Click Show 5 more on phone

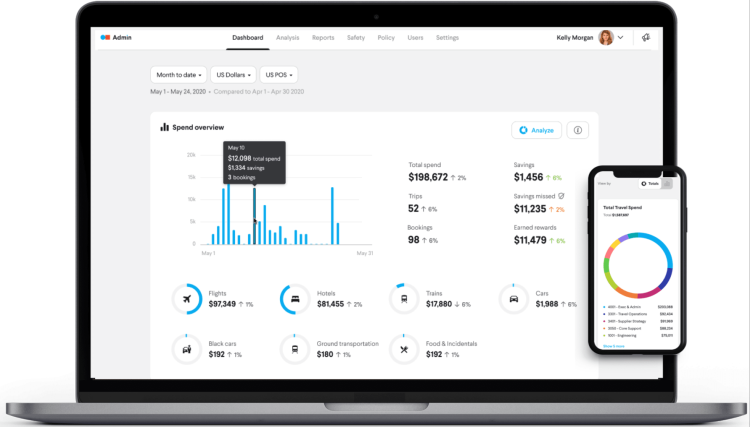coord(614,346)
